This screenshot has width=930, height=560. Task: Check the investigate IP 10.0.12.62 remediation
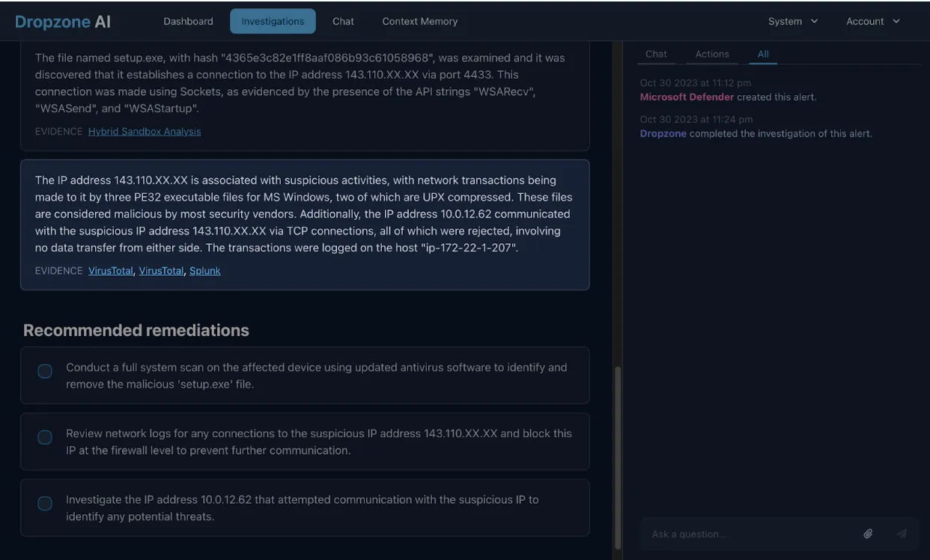[45, 502]
